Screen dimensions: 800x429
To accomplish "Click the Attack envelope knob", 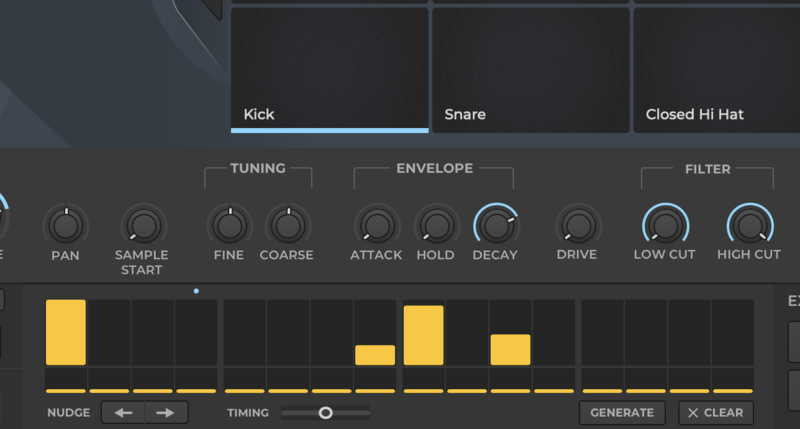I will [x=376, y=224].
